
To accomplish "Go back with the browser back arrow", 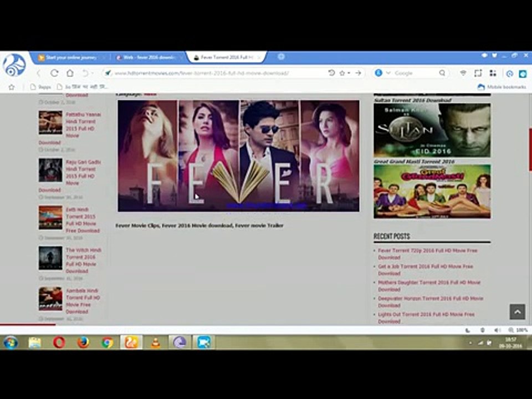I will [x=39, y=73].
